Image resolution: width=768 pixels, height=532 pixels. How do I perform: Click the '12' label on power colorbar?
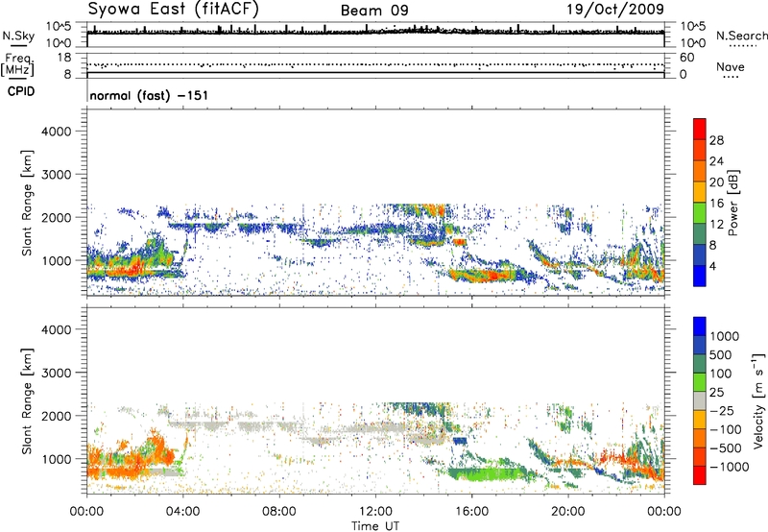tap(716, 225)
